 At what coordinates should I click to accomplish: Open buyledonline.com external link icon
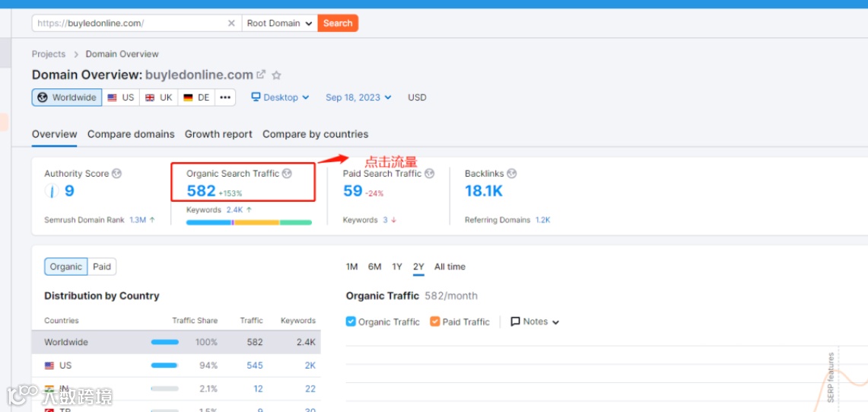261,75
